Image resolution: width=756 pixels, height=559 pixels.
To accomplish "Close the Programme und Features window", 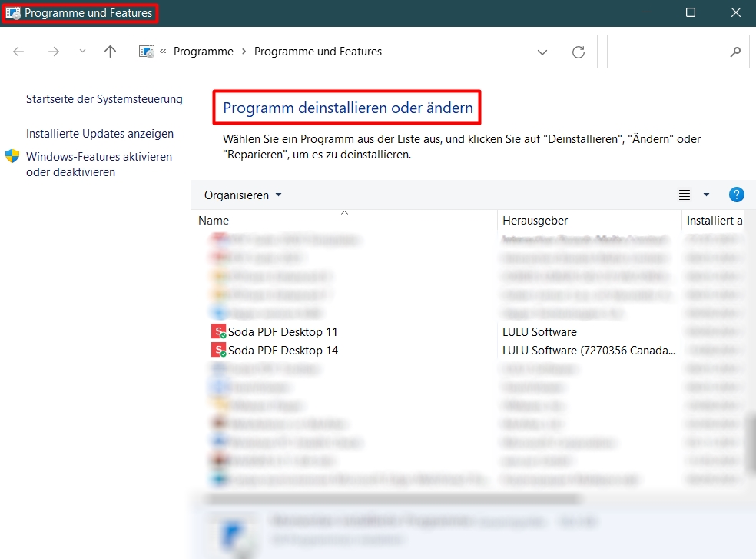I will [x=736, y=12].
